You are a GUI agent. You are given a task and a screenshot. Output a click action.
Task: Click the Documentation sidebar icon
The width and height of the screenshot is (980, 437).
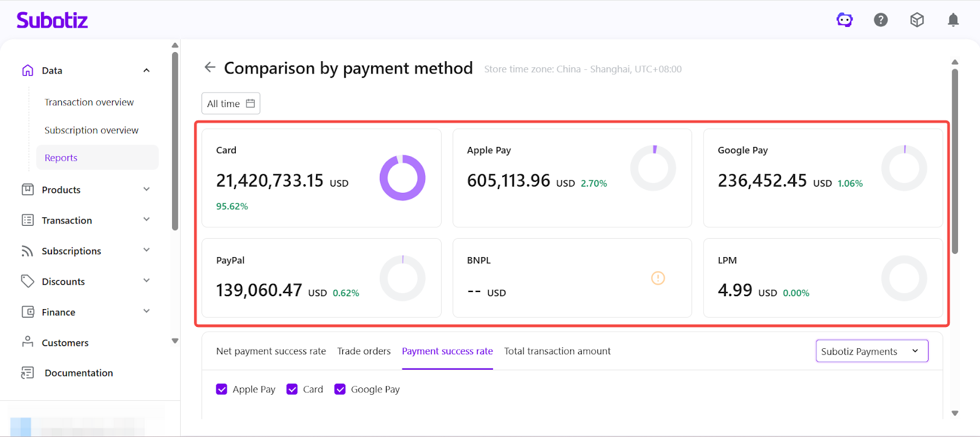pos(28,373)
